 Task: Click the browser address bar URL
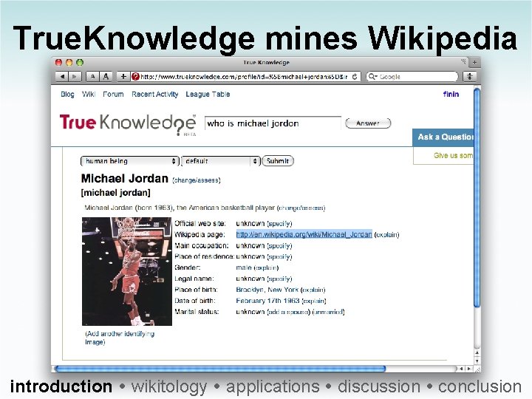[x=244, y=77]
